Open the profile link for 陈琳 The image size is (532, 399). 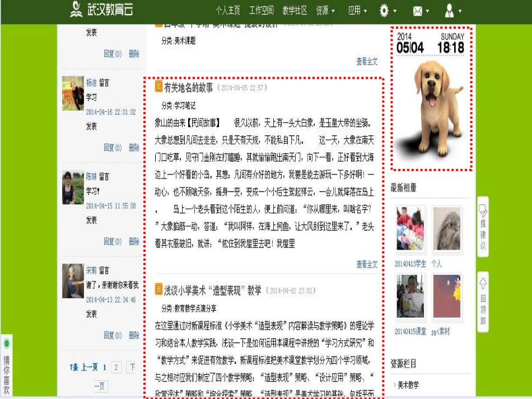point(91,177)
